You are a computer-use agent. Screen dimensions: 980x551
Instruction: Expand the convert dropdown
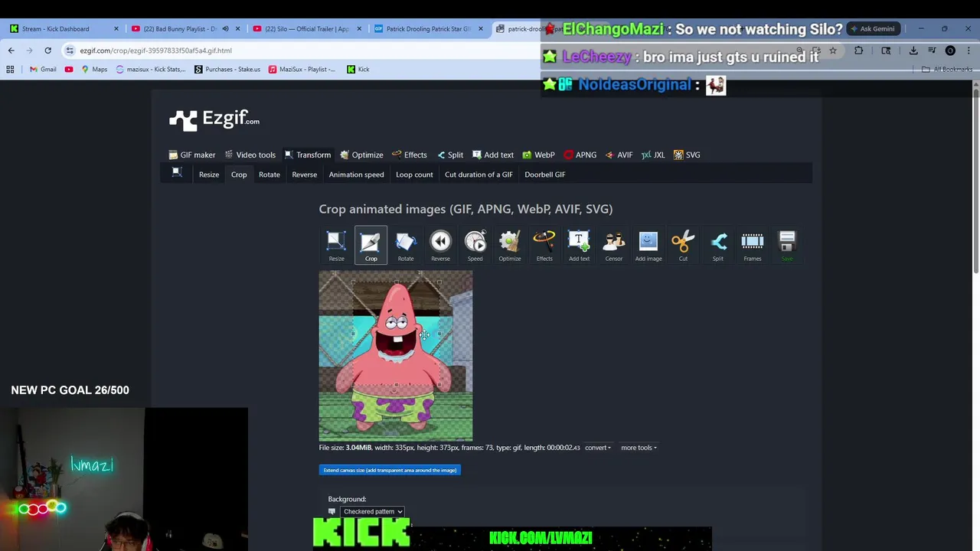(598, 448)
